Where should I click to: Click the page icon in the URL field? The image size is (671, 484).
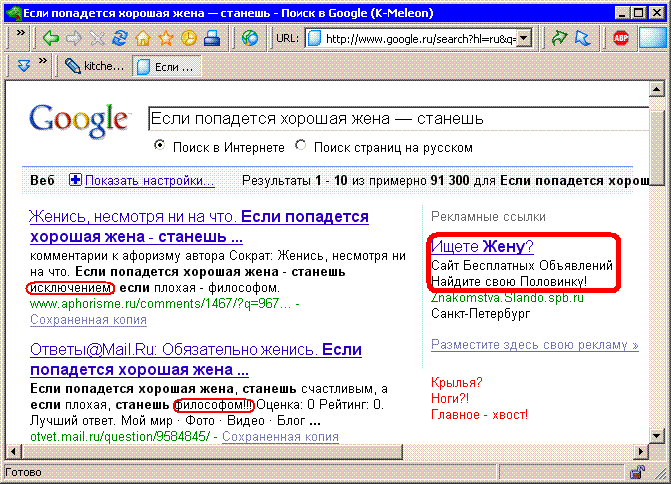click(315, 39)
